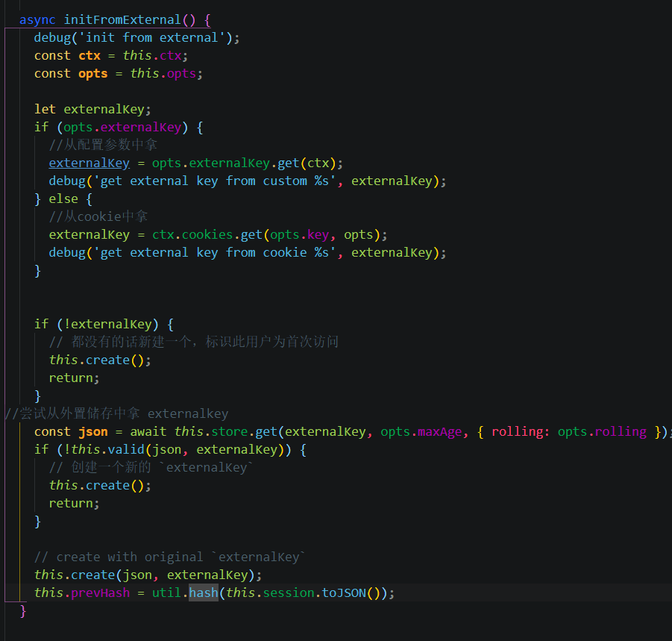Click the comment create with original `externalKey`
672x641 pixels.
point(170,557)
